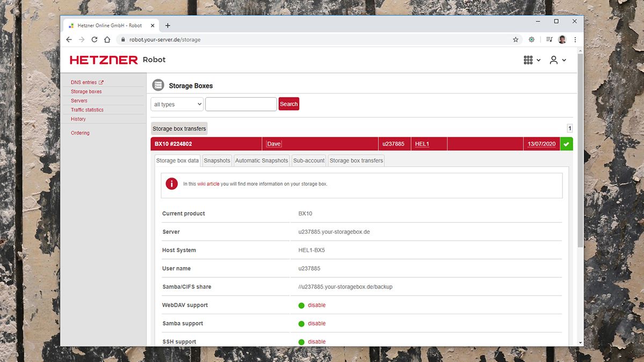The image size is (644, 362).
Task: Click the padlock icon in the address bar
Action: [122, 39]
